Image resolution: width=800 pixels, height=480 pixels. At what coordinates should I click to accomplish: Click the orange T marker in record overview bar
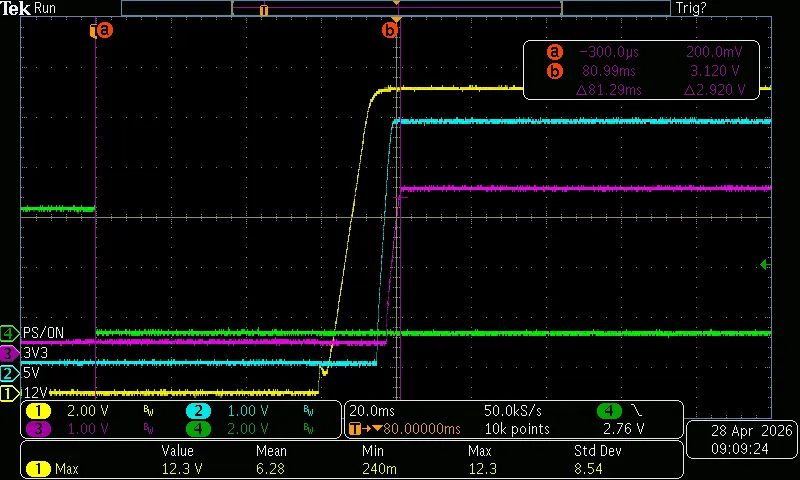[x=264, y=10]
